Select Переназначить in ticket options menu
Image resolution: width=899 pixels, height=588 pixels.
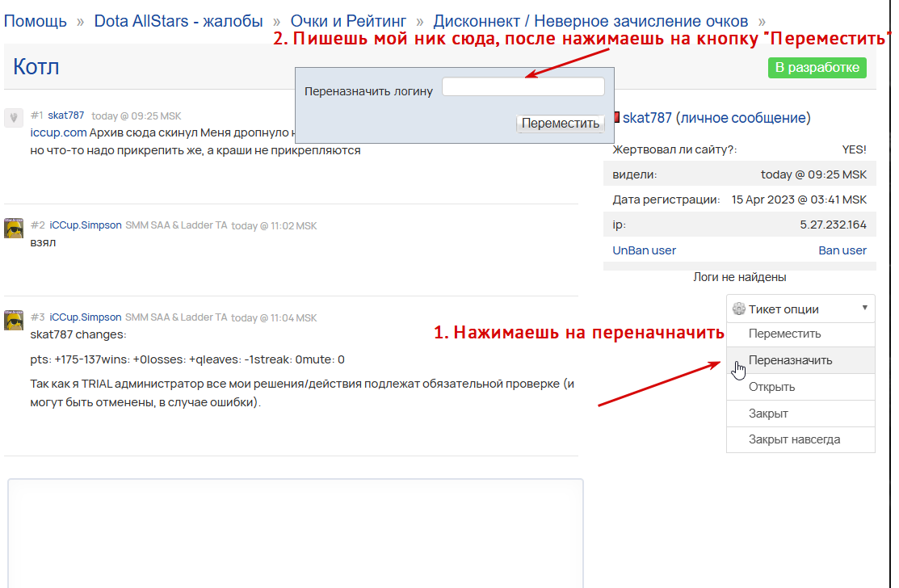point(800,360)
